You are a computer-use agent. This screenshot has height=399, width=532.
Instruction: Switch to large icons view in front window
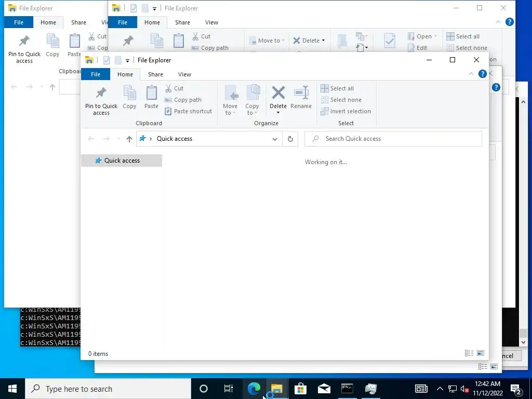[481, 353]
